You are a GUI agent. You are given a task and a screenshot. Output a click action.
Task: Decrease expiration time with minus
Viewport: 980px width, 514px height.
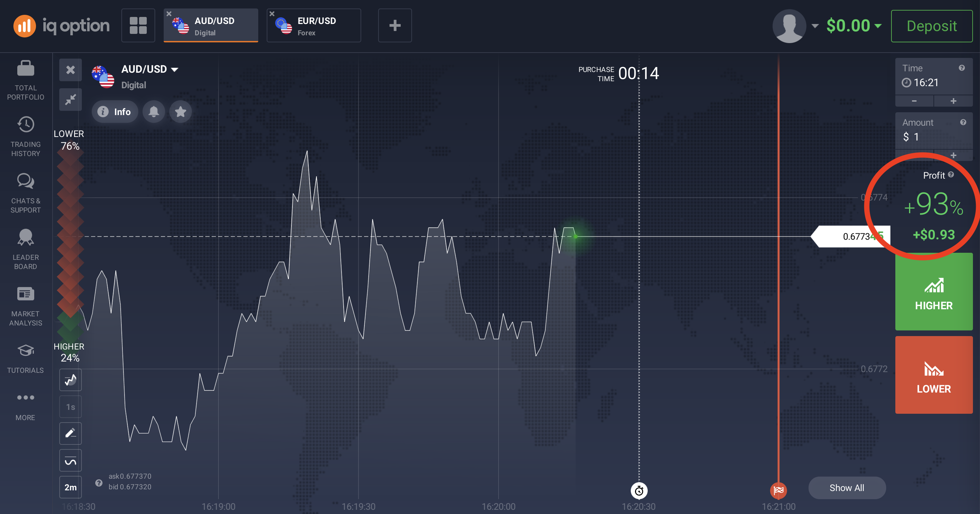point(914,101)
